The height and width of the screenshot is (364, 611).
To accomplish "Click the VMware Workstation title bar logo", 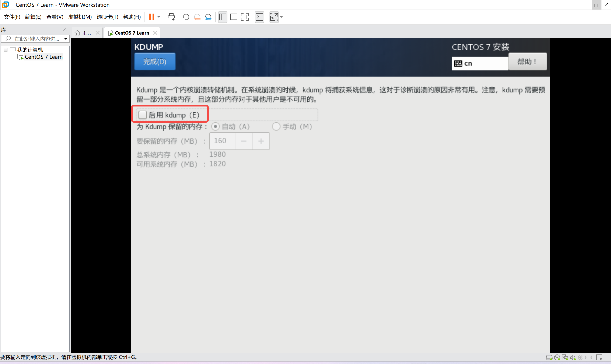I will tap(5, 5).
